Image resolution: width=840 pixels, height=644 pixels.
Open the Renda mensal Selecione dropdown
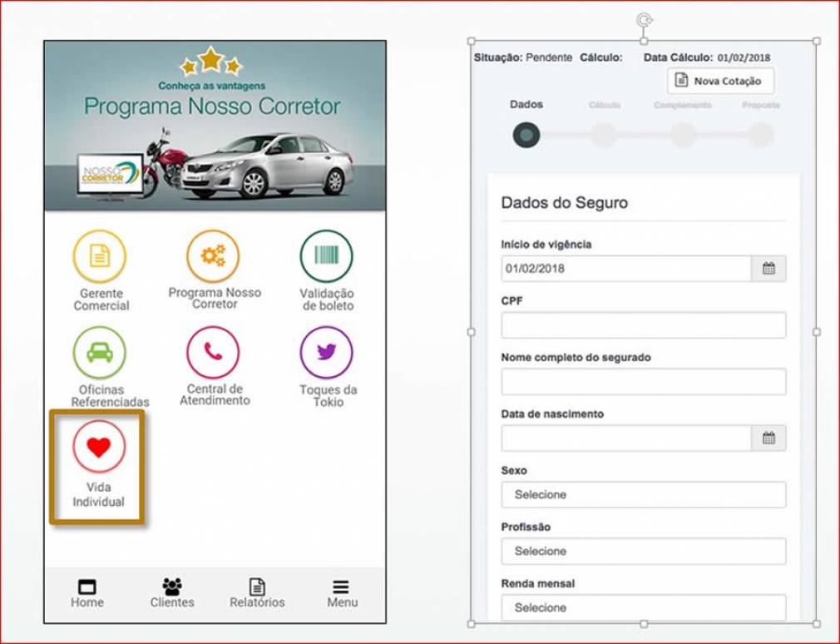[643, 607]
